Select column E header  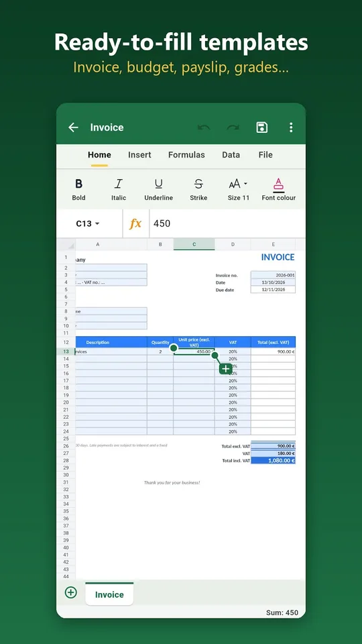(274, 244)
